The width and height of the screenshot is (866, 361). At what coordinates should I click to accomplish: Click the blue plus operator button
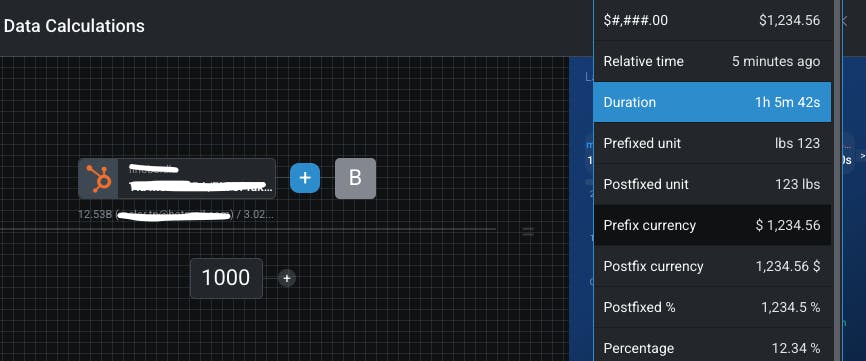tap(305, 178)
